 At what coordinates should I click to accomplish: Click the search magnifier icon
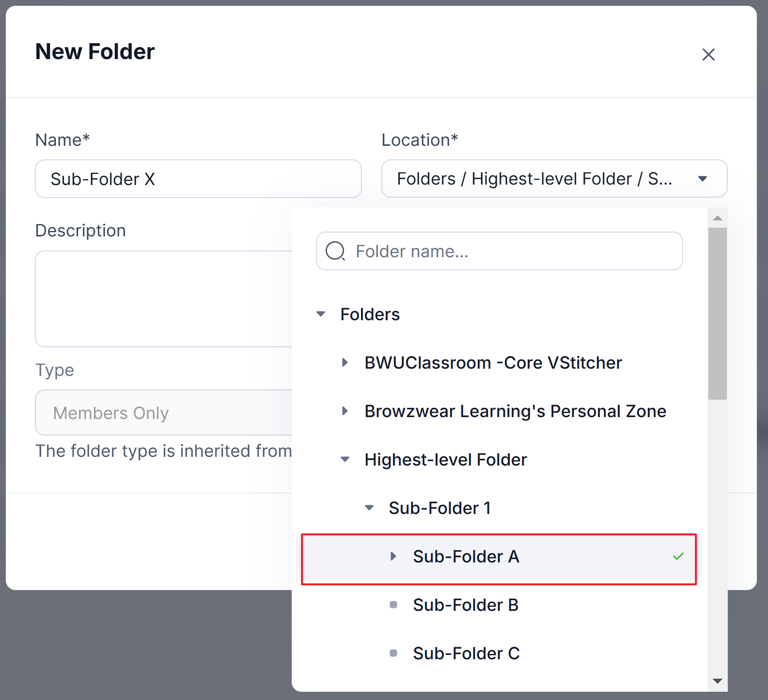click(335, 251)
